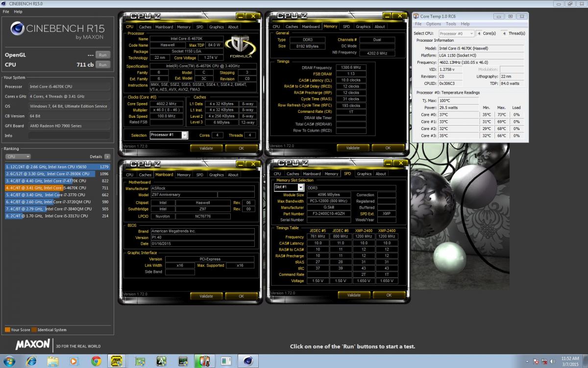Click the Cinebench Info input field
The width and height of the screenshot is (588, 368).
[69, 135]
